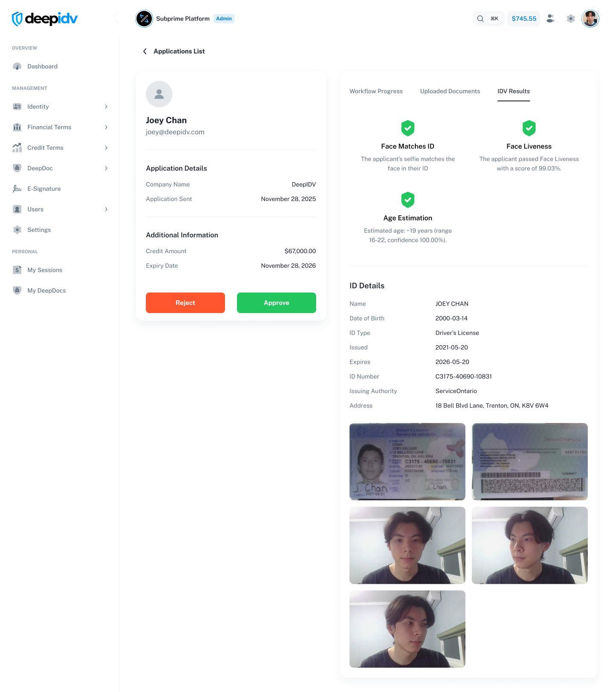Viewport: 616px width, 692px height.
Task: Click the DeepDoc shield lock icon
Action: 17,168
